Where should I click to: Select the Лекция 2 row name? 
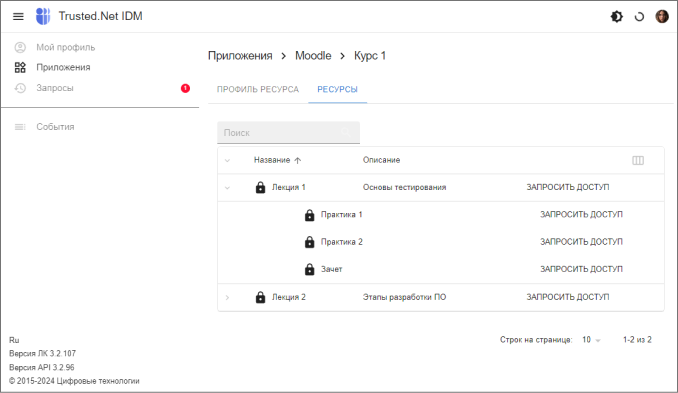(289, 297)
